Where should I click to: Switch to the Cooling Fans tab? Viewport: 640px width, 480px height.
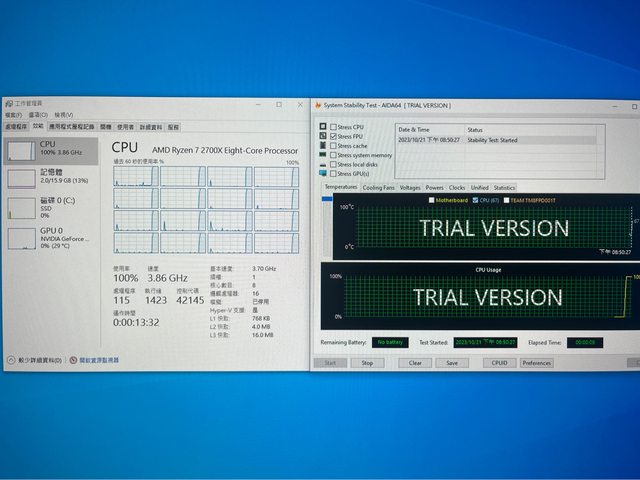[378, 187]
